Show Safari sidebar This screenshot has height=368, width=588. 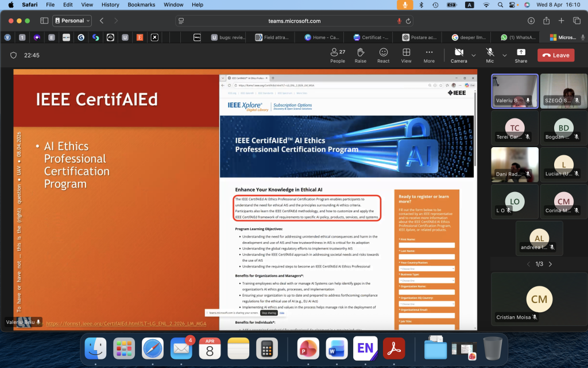click(44, 21)
